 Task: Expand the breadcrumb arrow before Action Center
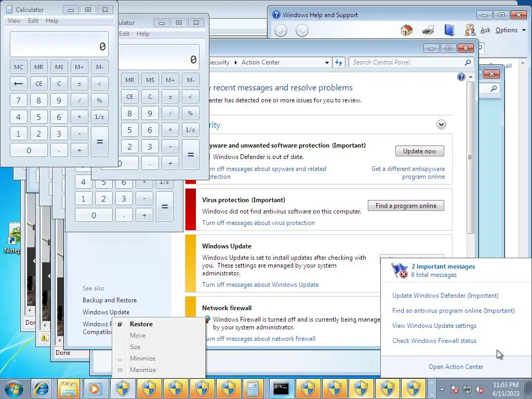235,62
